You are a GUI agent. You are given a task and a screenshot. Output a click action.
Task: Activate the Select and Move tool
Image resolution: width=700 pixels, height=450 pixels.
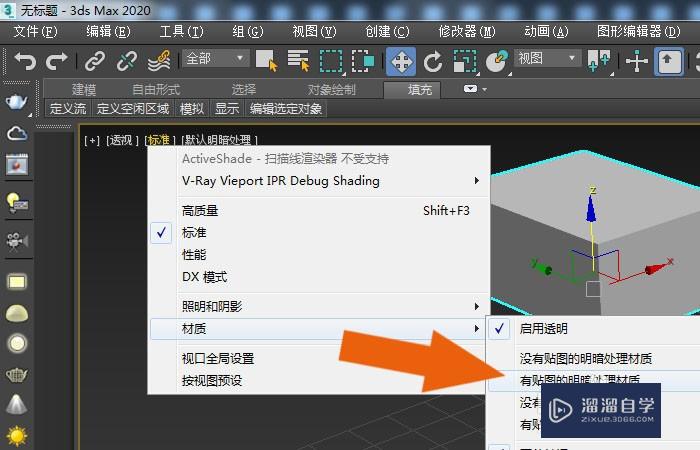pyautogui.click(x=401, y=61)
